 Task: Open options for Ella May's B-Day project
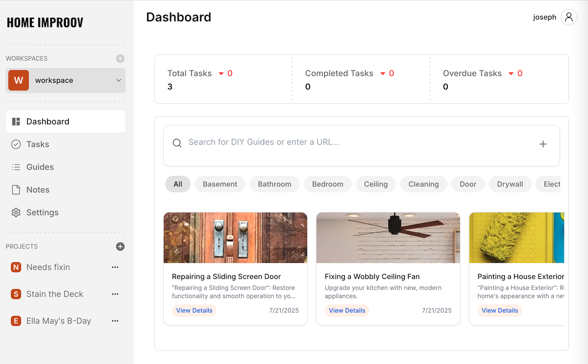click(115, 321)
